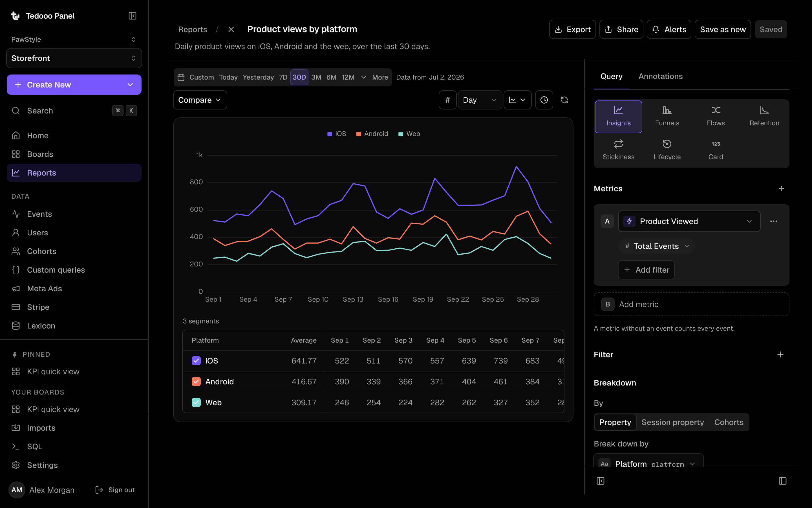
Task: Click the refresh chart icon
Action: pyautogui.click(x=564, y=100)
